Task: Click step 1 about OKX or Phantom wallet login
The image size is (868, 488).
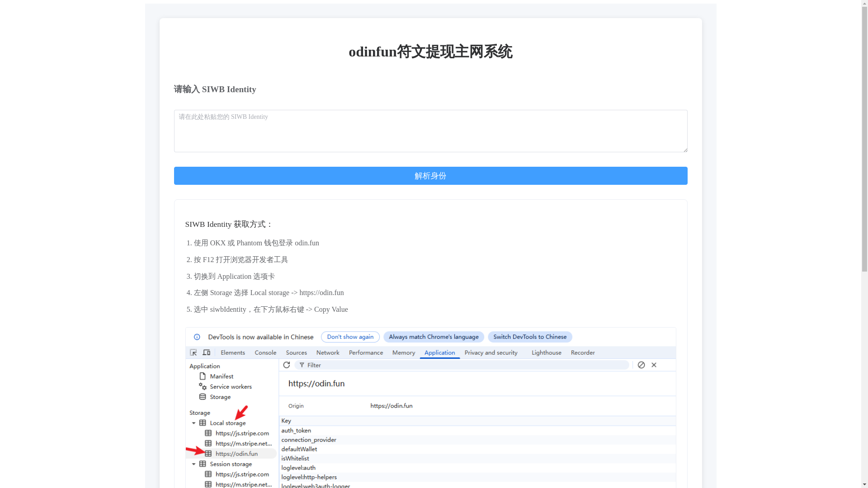Action: click(256, 243)
